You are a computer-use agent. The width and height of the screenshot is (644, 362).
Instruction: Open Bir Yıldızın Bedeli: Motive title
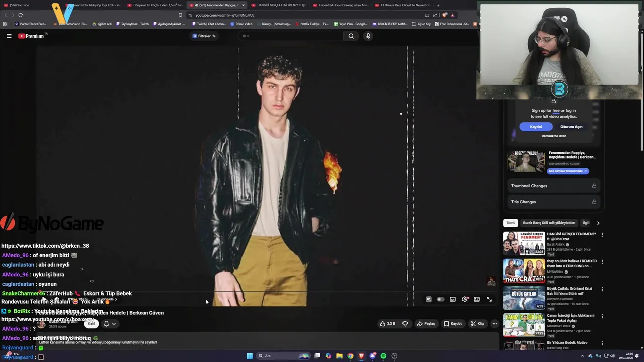[567, 343]
